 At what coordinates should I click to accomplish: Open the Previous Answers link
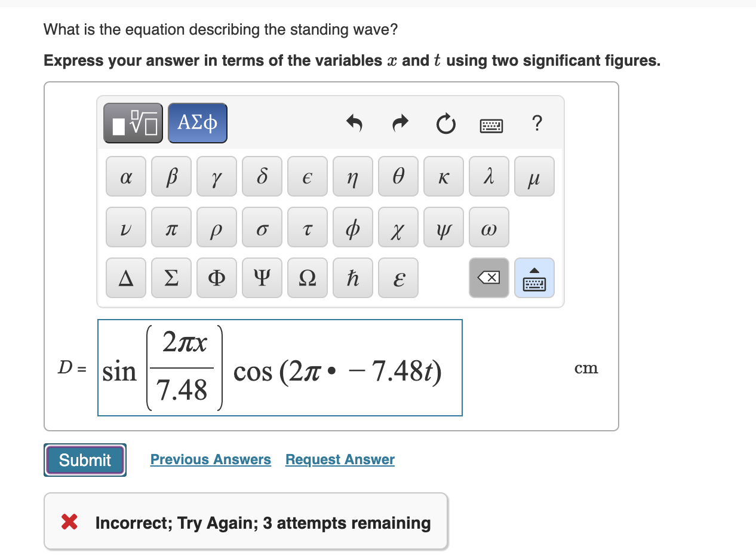point(210,459)
